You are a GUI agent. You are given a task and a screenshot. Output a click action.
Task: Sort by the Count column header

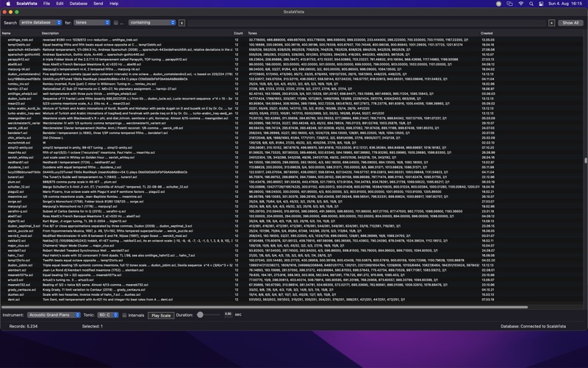coord(238,33)
